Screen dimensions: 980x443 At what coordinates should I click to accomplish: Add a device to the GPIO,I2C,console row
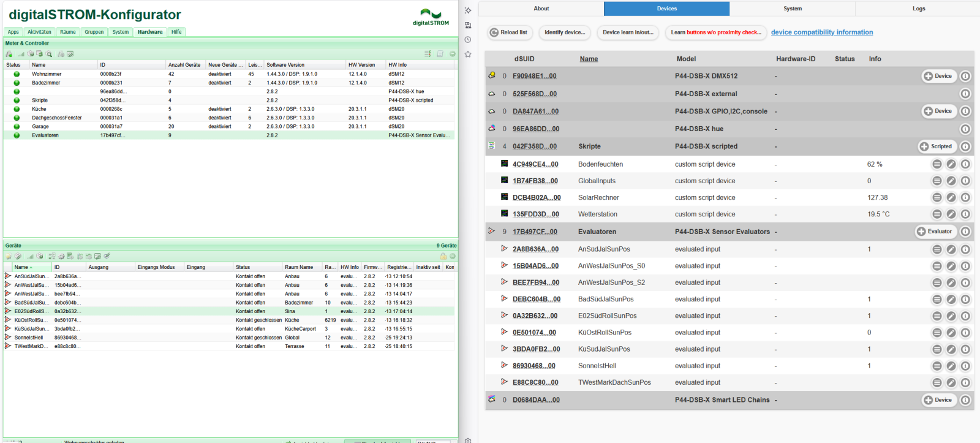click(x=939, y=112)
